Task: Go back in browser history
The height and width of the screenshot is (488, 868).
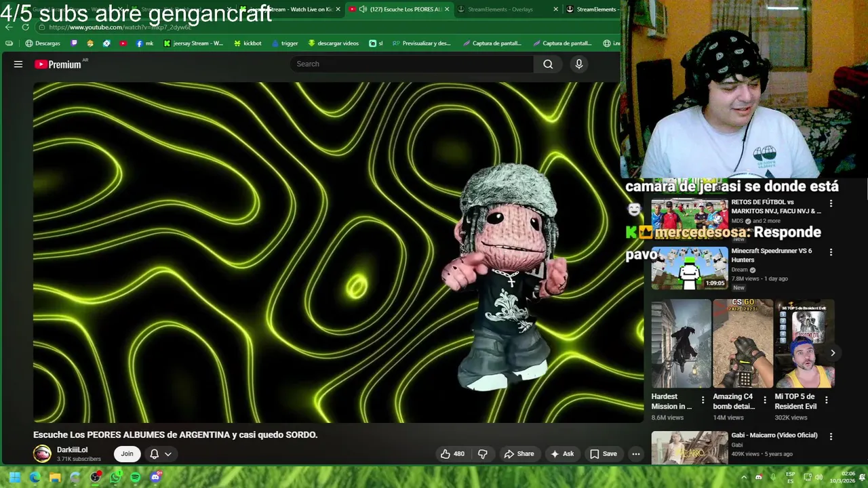Action: coord(9,27)
